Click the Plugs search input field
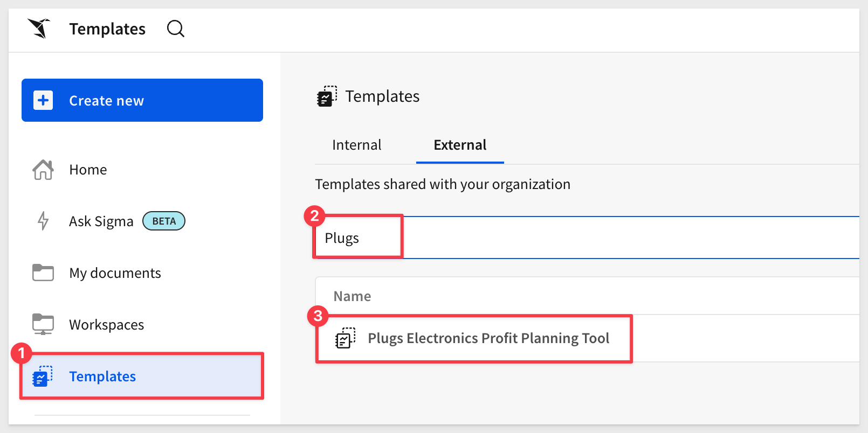Viewport: 868px width, 433px height. [x=587, y=238]
